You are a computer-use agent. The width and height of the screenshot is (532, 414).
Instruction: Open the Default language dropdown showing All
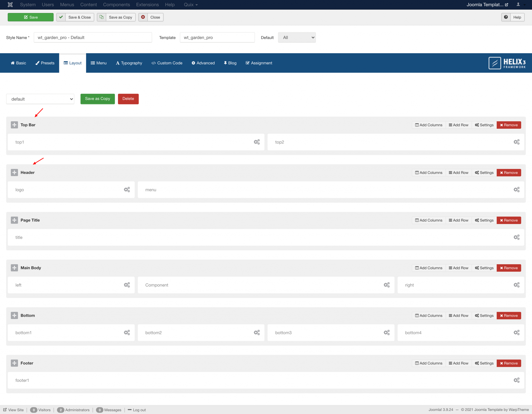coord(297,38)
